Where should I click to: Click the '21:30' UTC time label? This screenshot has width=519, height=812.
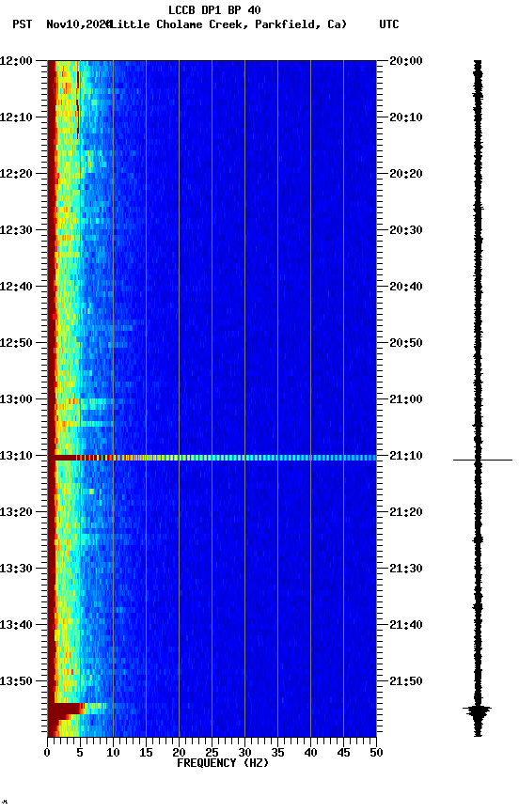(406, 570)
